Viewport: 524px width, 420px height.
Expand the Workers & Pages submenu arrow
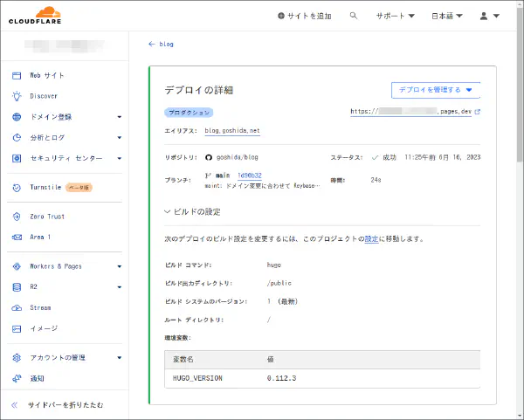(x=120, y=266)
